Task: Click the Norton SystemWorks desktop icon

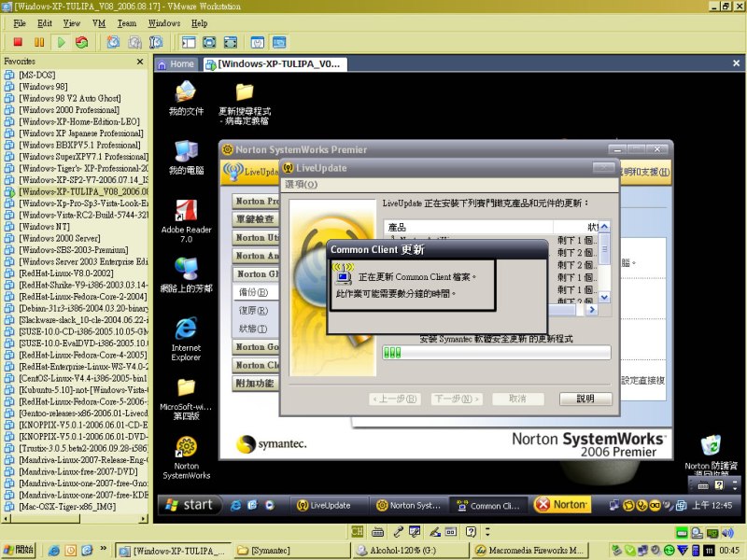Action: pos(186,457)
